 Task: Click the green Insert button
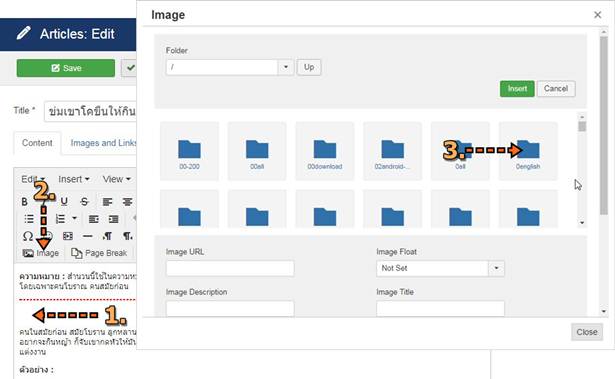(517, 89)
